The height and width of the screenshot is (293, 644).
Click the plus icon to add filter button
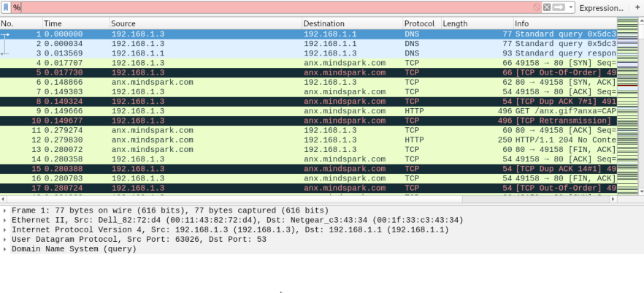pyautogui.click(x=637, y=7)
